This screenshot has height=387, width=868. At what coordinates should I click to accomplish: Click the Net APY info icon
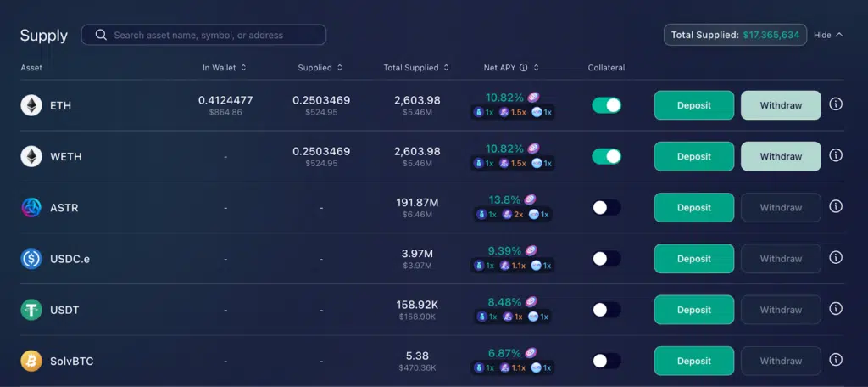[523, 68]
